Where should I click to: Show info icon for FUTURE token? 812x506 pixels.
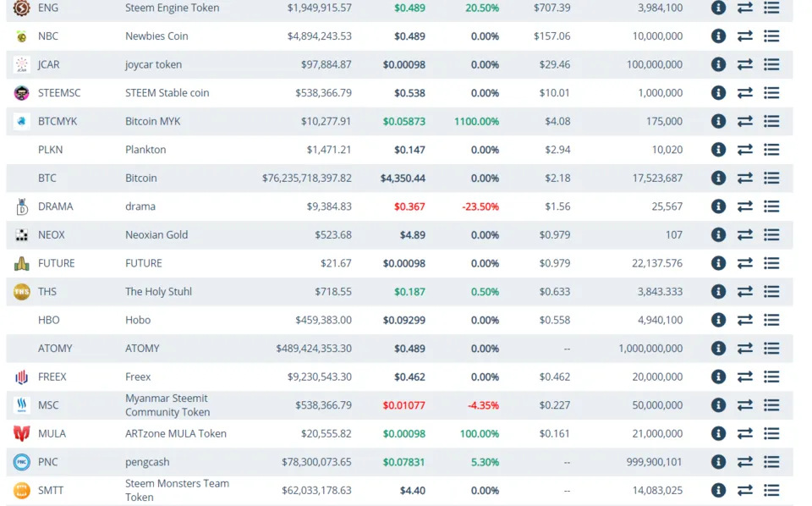718,263
